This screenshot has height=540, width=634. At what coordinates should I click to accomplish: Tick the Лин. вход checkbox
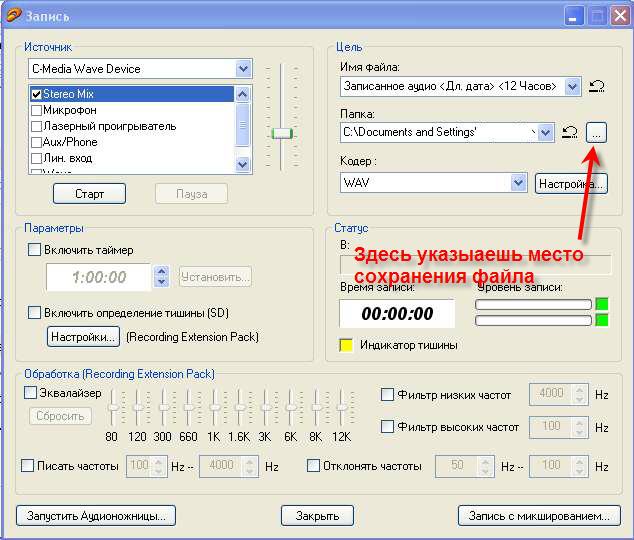[x=36, y=158]
